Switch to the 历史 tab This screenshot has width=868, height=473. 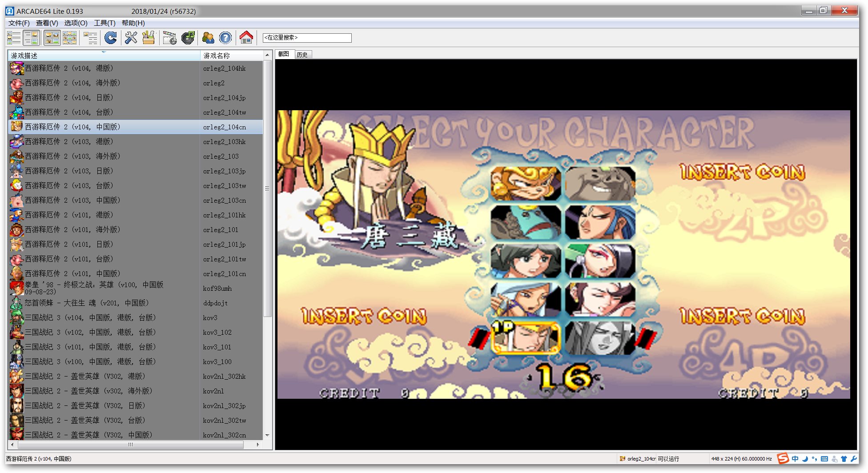click(x=302, y=55)
